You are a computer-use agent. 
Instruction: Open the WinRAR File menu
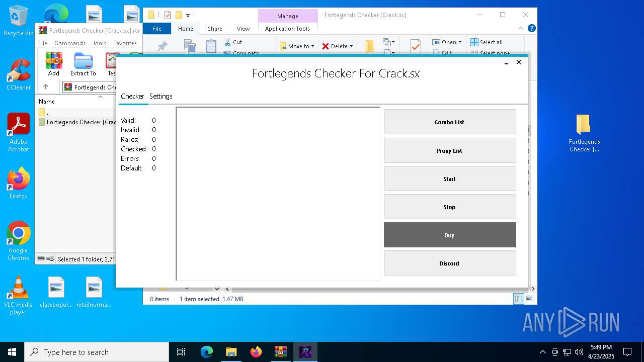43,43
